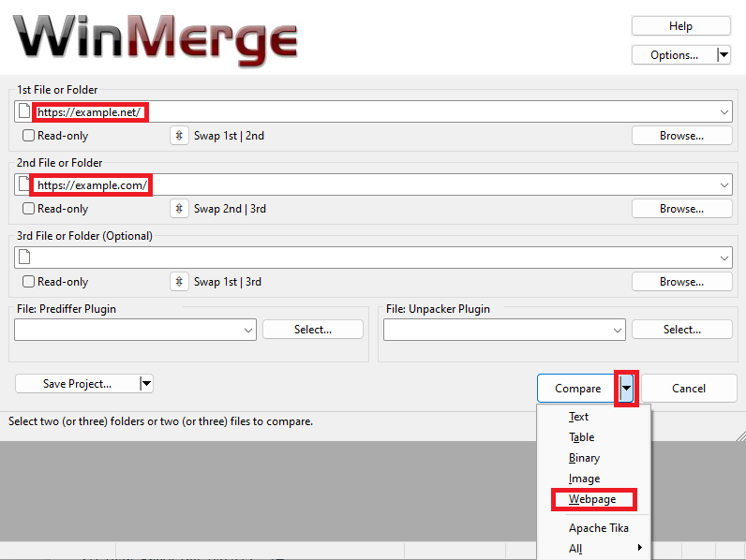Image resolution: width=746 pixels, height=560 pixels.
Task: Click the Swap 1st | 3rd icon
Action: point(180,282)
